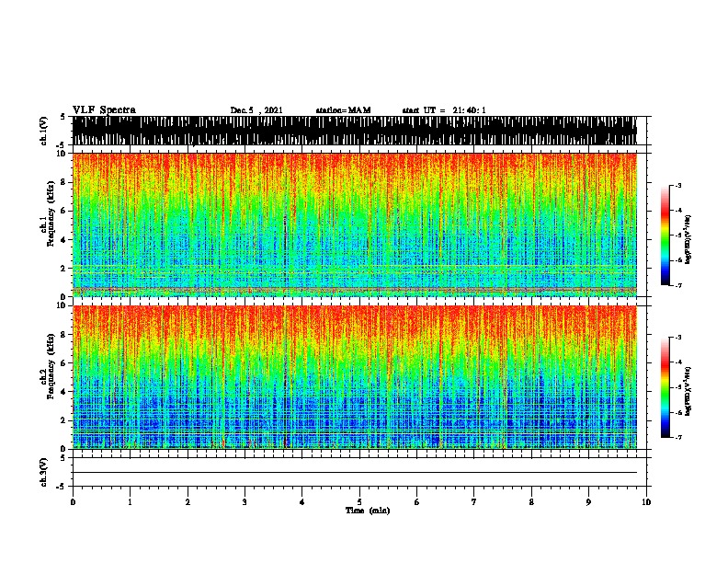Click time axis tick label "9"
This screenshot has height=563, width=728.
[x=588, y=502]
